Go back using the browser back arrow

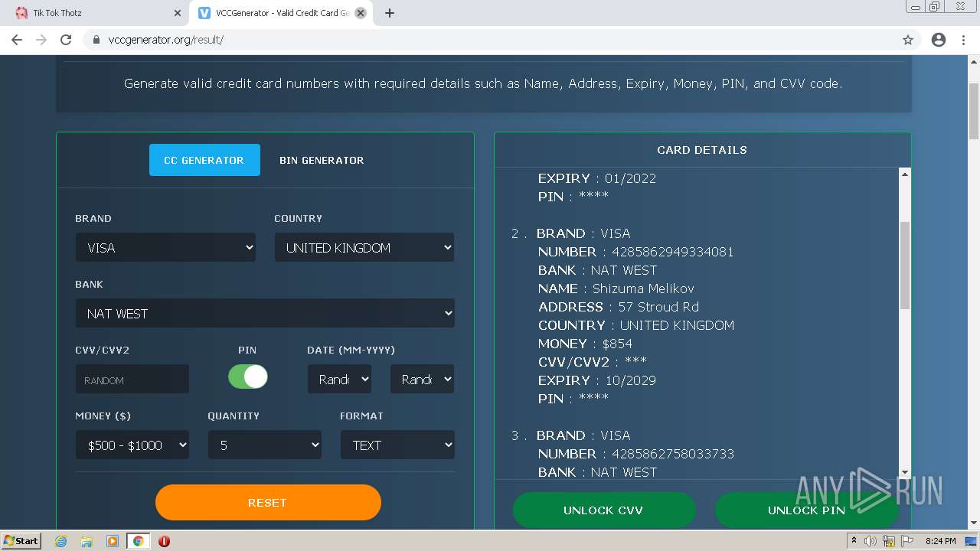(17, 40)
